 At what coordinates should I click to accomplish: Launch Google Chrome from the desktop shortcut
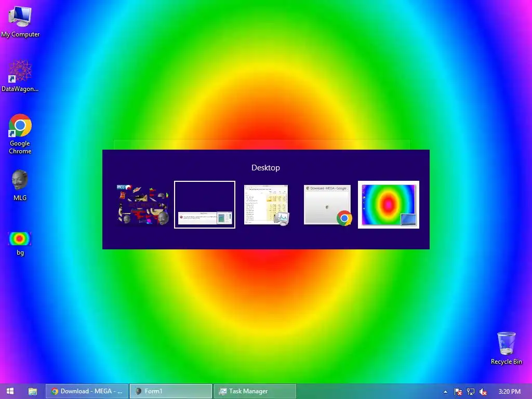(x=20, y=135)
